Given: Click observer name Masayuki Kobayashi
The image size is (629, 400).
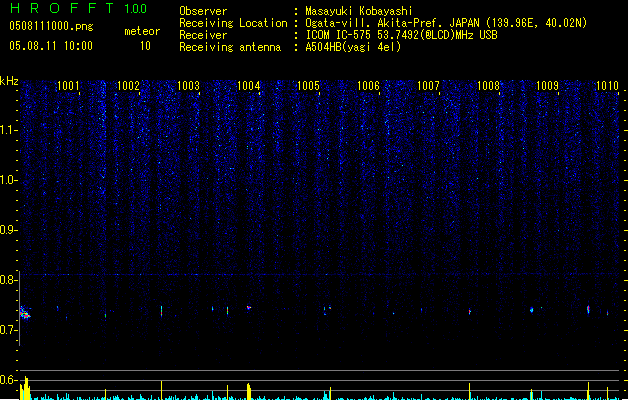Looking at the screenshot, I should (359, 11).
